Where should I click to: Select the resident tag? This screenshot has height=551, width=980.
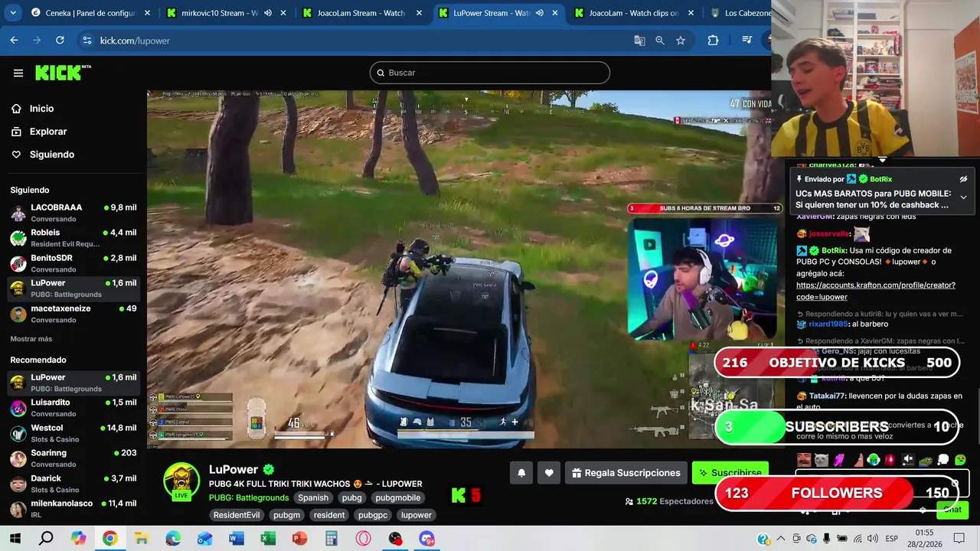click(329, 515)
